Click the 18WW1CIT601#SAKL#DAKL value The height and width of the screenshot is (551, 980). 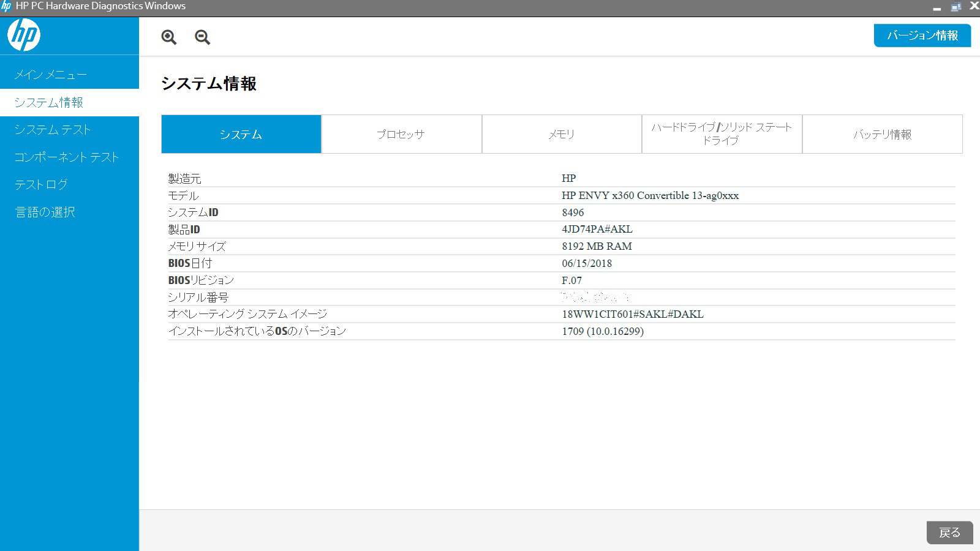tap(633, 314)
